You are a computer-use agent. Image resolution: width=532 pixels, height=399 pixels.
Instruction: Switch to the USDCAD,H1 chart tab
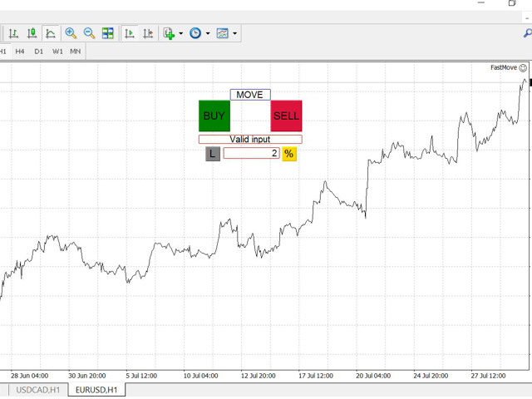[37, 389]
